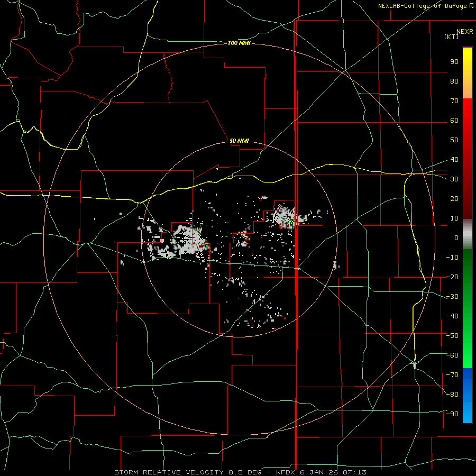Click the KT units label above color scale
Image resolution: width=476 pixels, height=476 pixels.
[x=452, y=36]
